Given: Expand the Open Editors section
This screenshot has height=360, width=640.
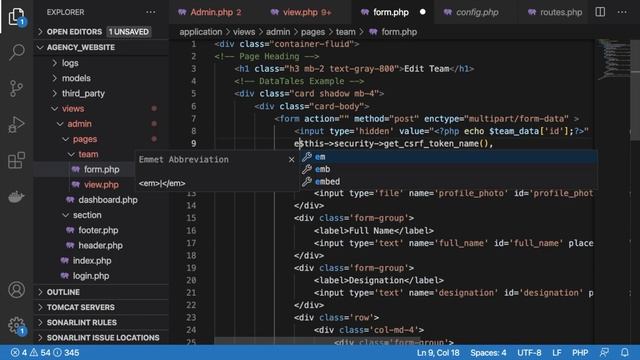Looking at the screenshot, I should click(x=101, y=32).
